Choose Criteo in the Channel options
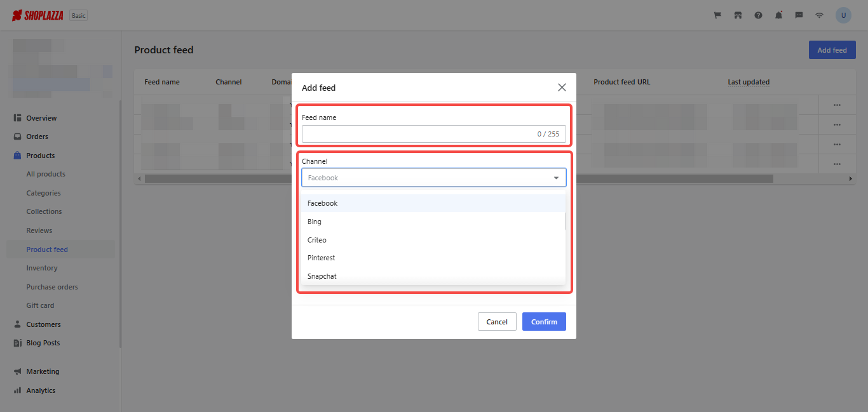This screenshot has width=868, height=412. point(433,240)
